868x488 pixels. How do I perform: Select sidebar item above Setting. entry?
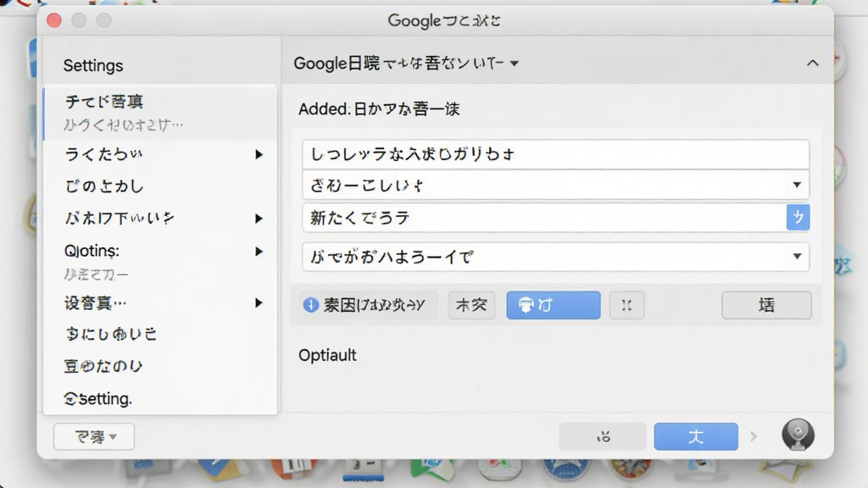[103, 366]
